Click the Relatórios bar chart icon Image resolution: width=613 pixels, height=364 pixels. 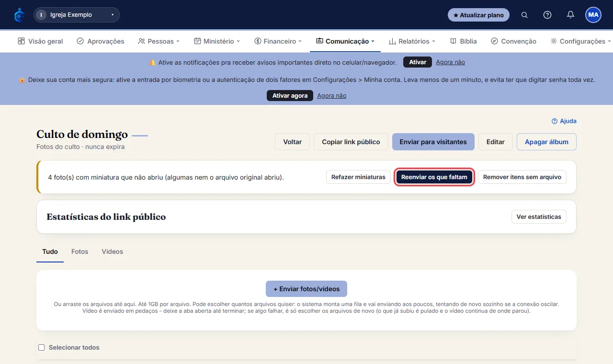pyautogui.click(x=392, y=41)
